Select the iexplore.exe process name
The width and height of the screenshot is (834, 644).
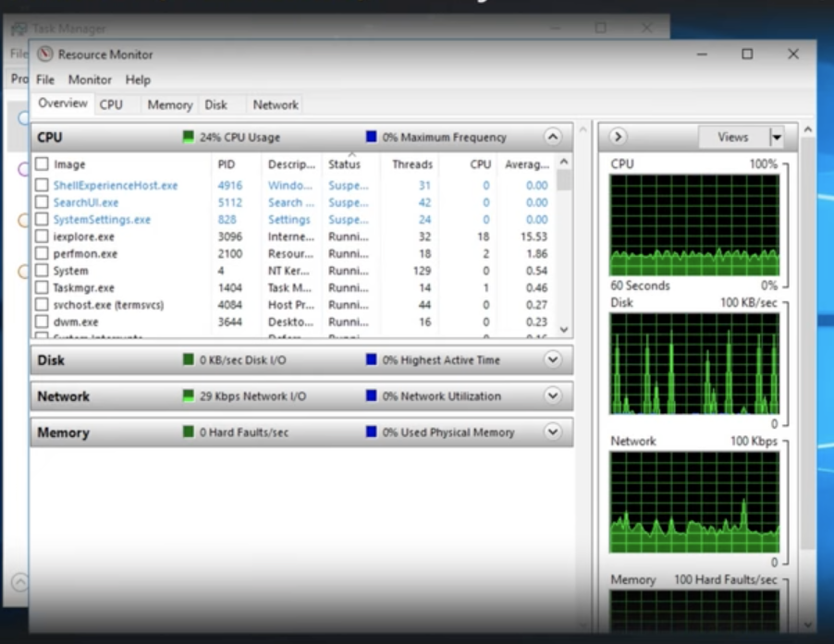tap(83, 237)
